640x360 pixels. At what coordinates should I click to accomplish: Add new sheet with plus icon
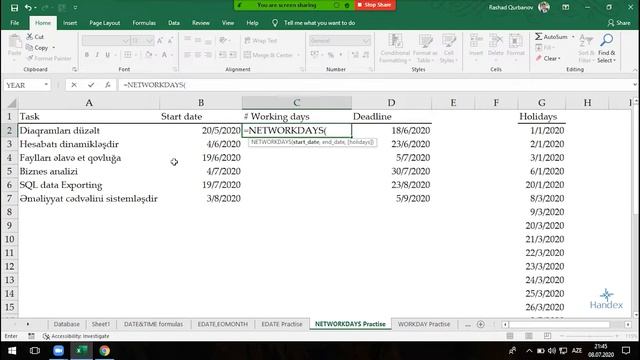480,324
